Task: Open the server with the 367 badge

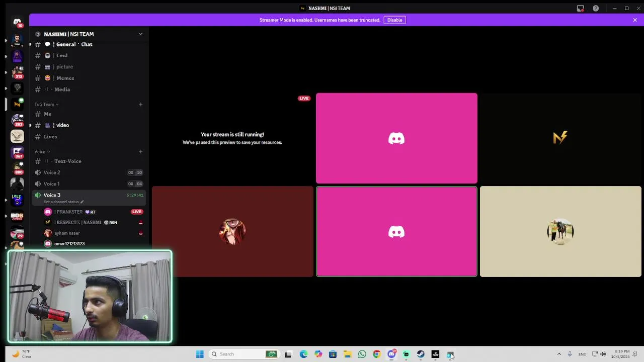Action: click(x=17, y=152)
